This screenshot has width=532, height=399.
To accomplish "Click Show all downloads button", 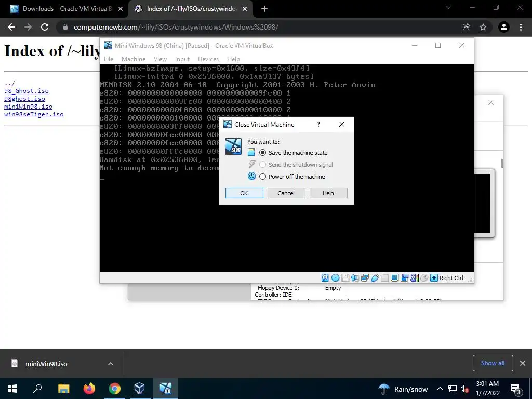I will (493, 363).
